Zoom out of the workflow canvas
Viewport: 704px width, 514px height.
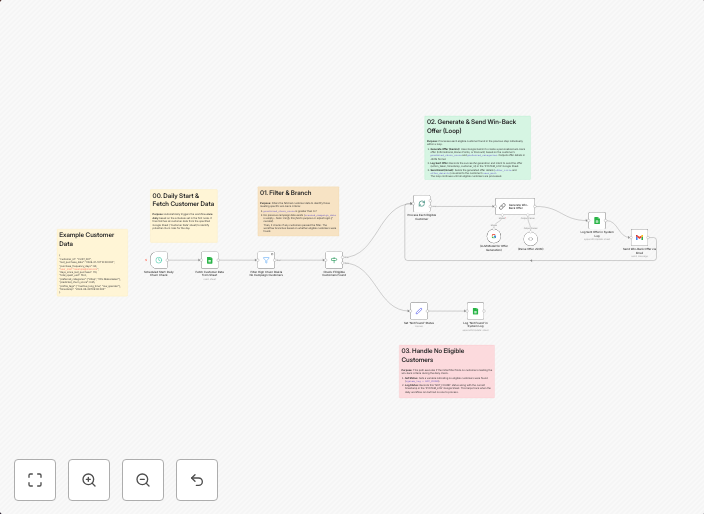143,479
